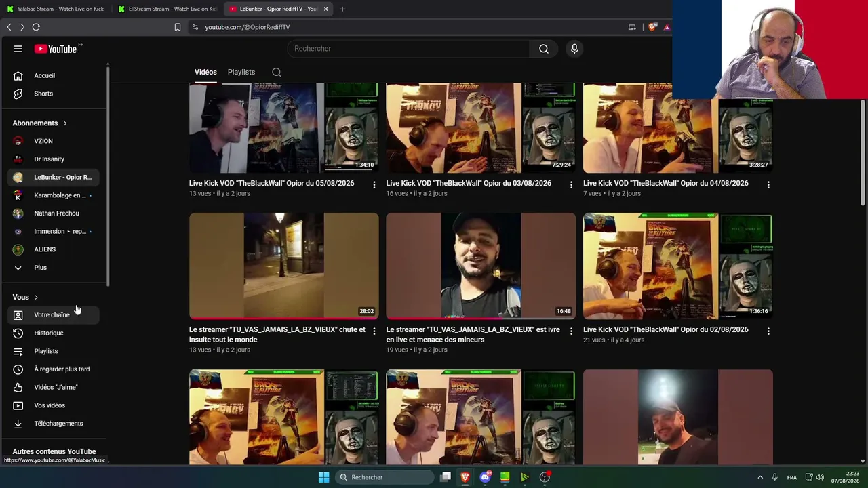Click the browser address bar URL

[248, 27]
